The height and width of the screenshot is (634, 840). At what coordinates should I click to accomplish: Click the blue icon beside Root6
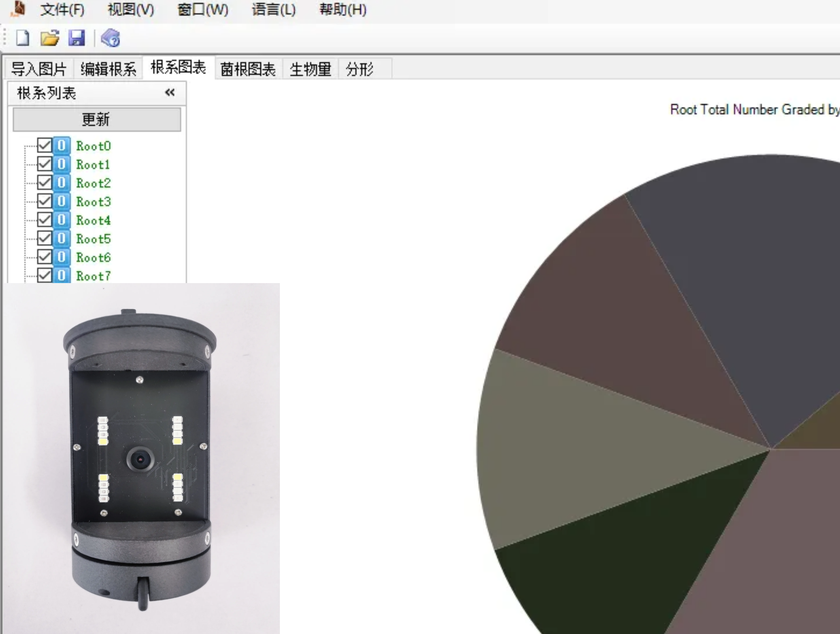pos(61,257)
